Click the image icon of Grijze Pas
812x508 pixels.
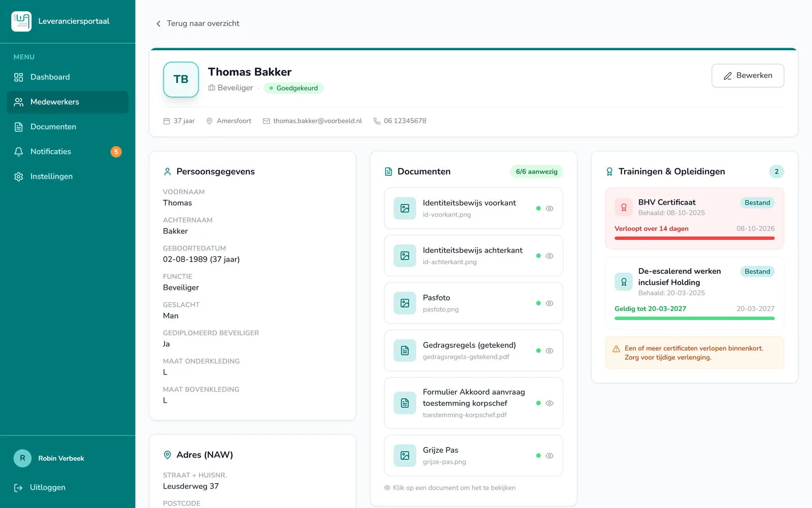[x=405, y=456]
